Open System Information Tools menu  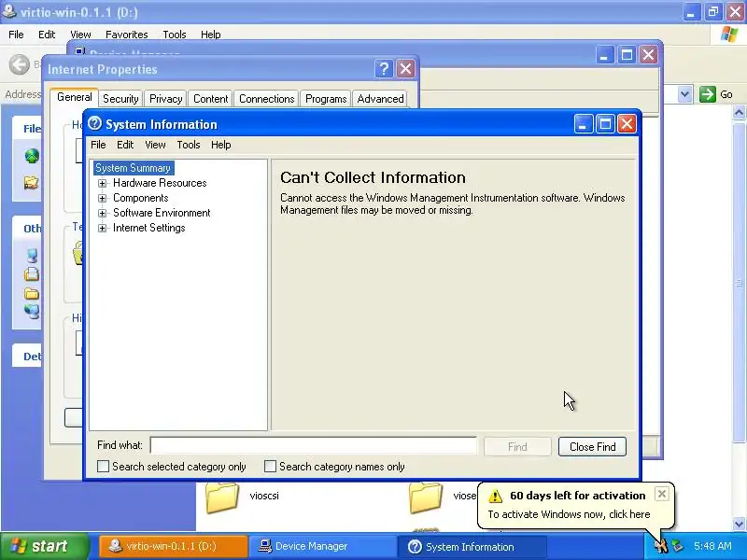189,145
